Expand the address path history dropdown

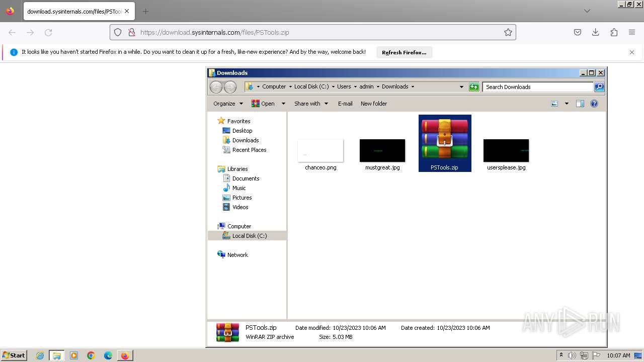(x=461, y=87)
